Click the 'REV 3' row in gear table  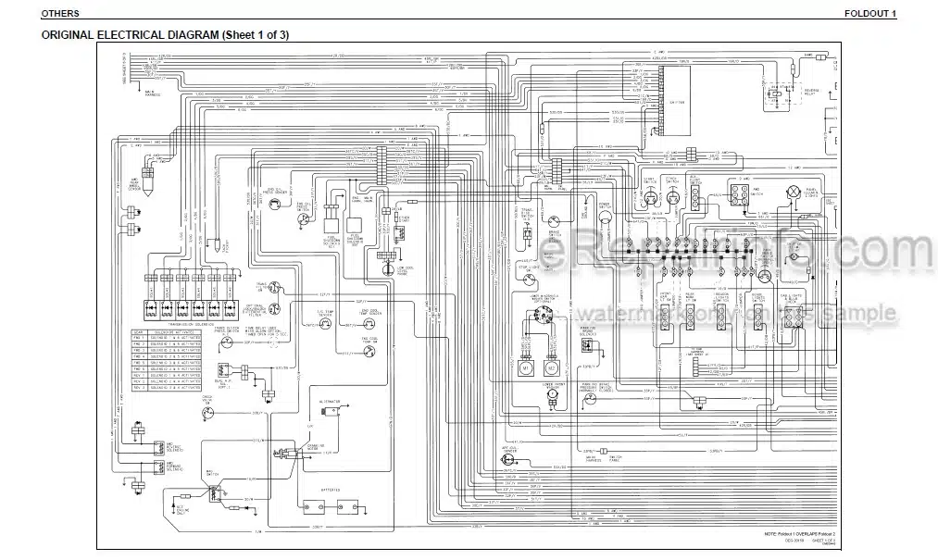point(167,388)
